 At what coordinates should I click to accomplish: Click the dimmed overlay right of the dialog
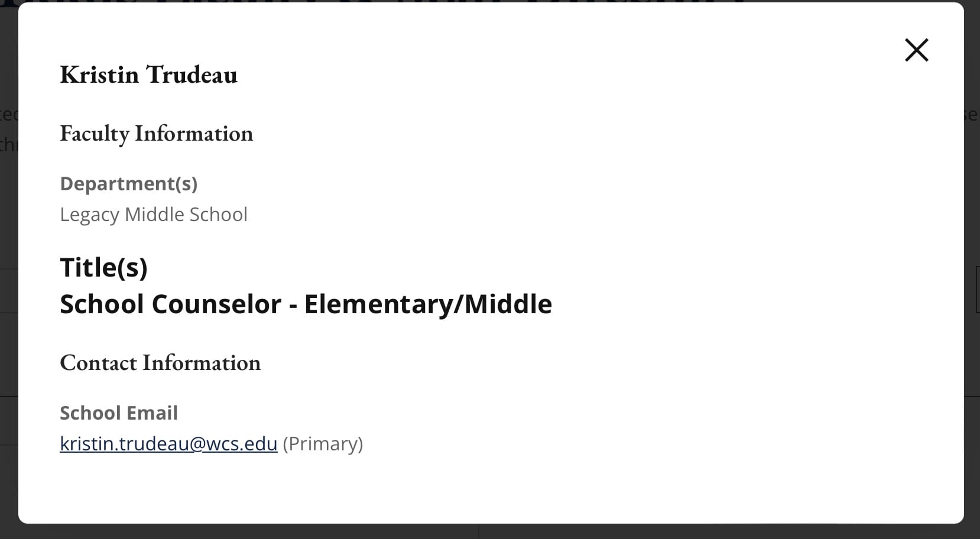click(x=972, y=269)
